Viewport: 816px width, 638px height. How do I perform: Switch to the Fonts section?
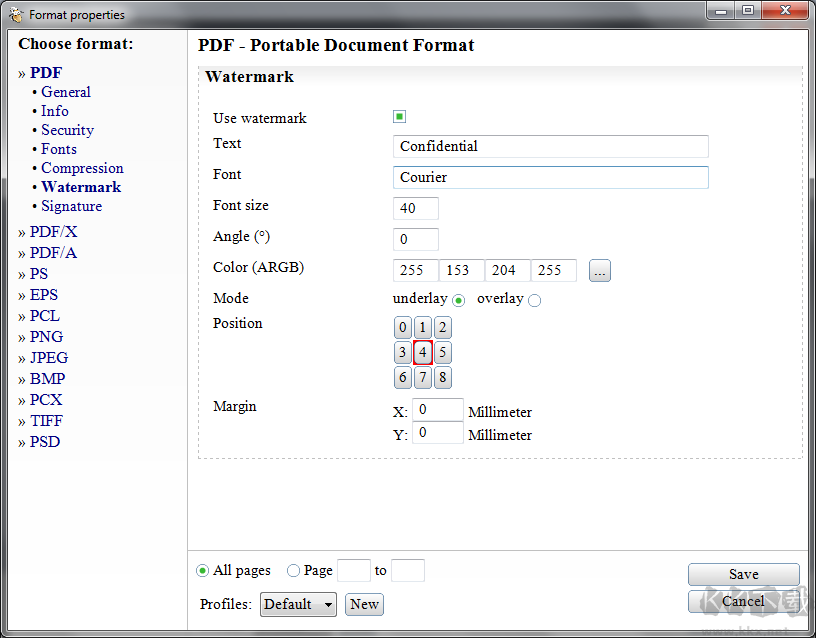[58, 149]
